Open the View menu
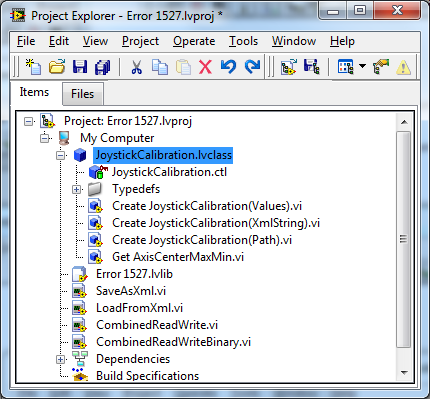This screenshot has height=399, width=430. (95, 41)
